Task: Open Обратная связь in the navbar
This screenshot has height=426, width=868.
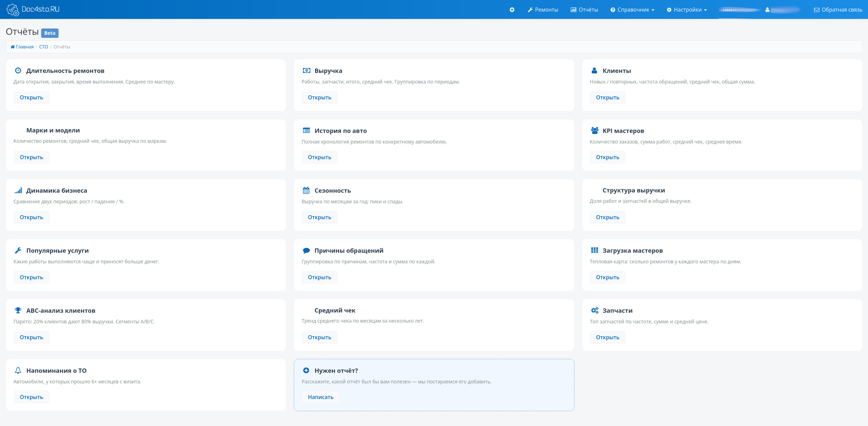Action: 838,10
